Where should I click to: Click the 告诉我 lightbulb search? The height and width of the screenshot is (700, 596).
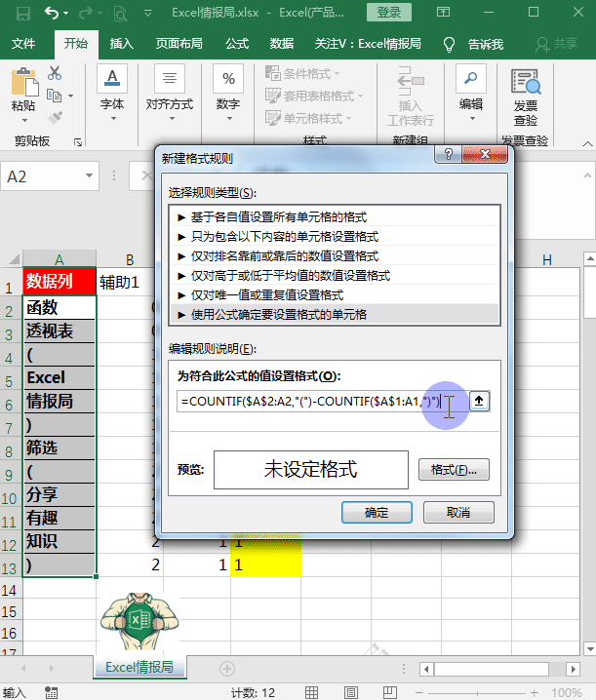point(474,44)
